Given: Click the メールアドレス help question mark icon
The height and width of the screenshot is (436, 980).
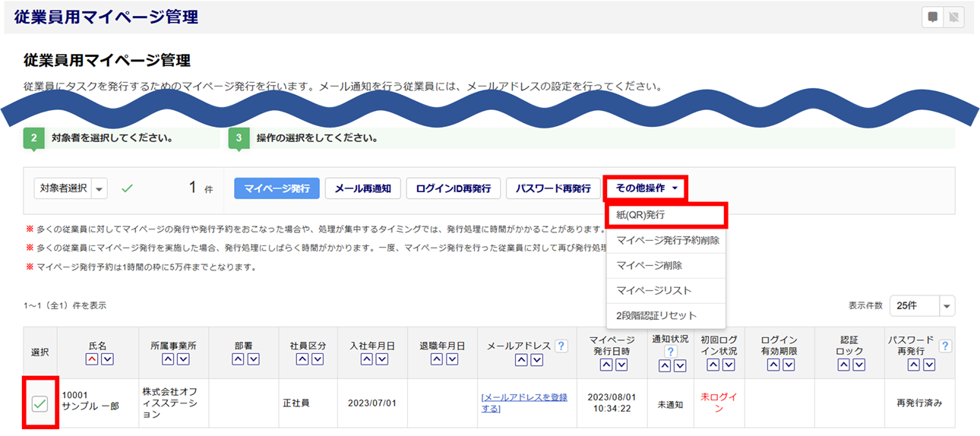Looking at the screenshot, I should [561, 346].
